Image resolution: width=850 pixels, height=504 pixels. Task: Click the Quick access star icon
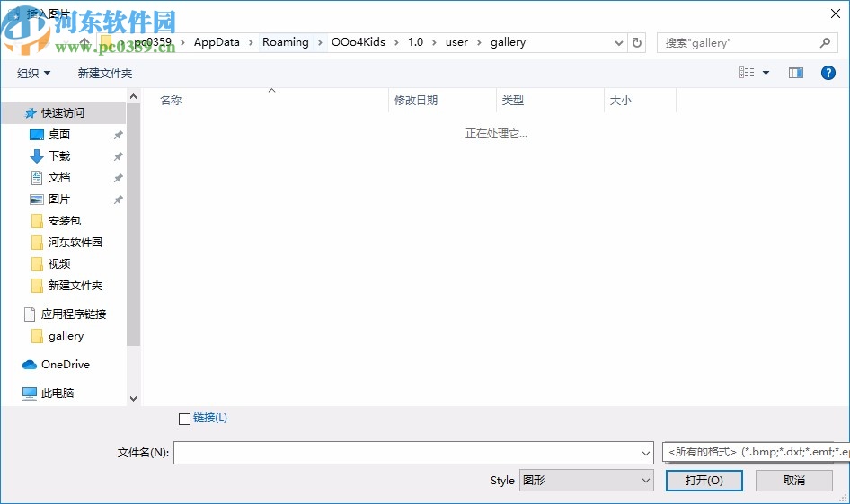tap(31, 113)
